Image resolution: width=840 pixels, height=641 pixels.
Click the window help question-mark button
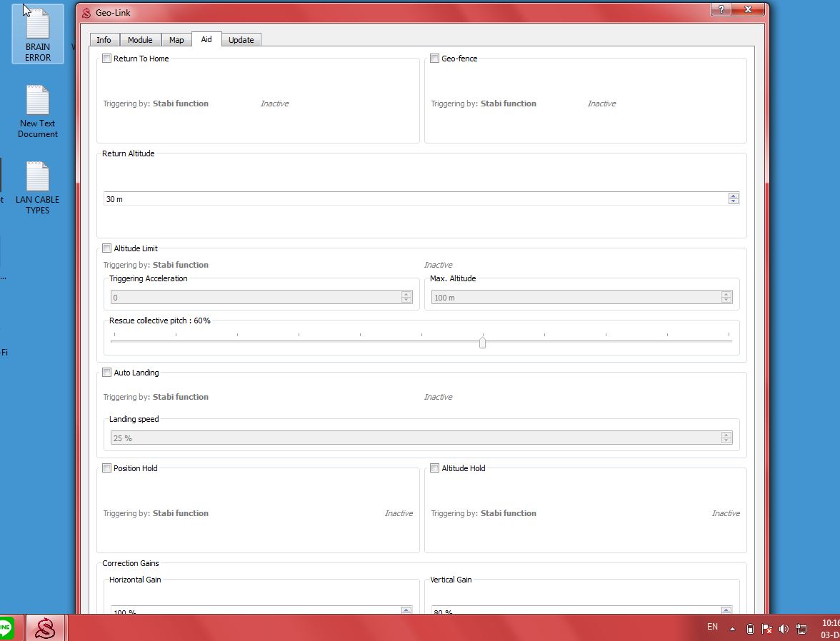coord(721,9)
